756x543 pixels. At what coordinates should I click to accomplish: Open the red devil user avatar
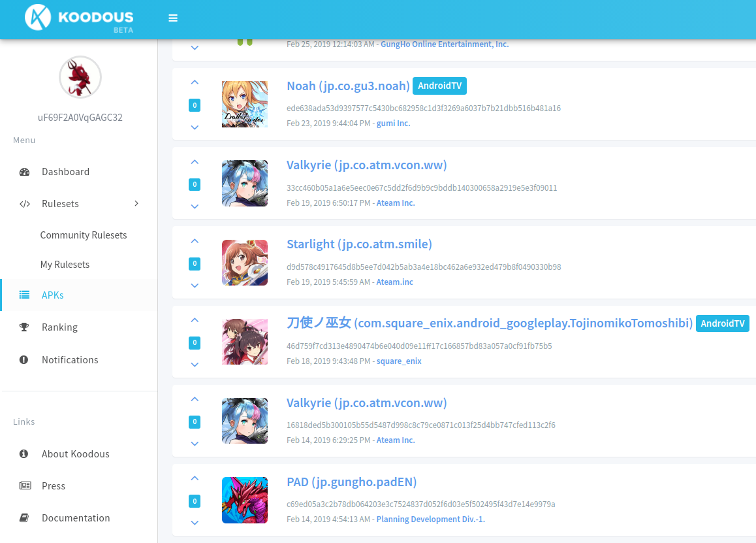80,77
